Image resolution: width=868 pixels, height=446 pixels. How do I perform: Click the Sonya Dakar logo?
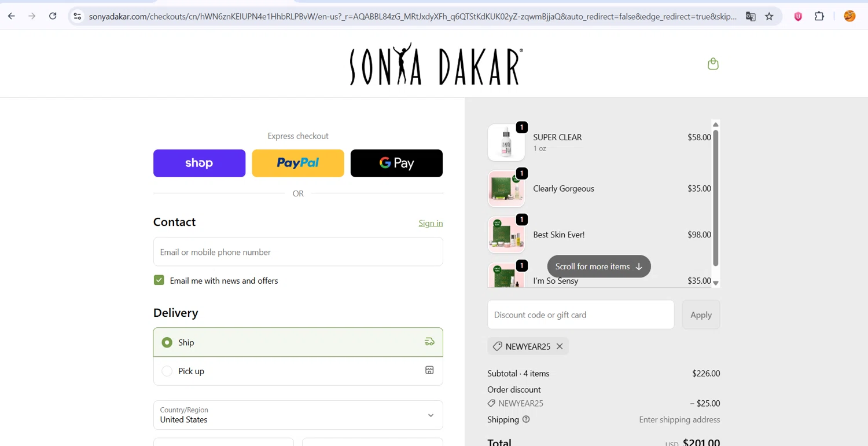click(x=436, y=64)
